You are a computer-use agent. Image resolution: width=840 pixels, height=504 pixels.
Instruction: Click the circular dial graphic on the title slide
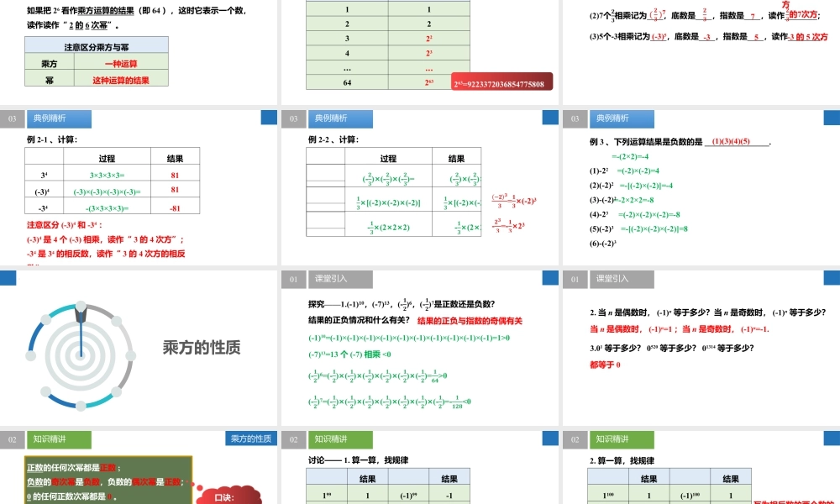[81, 355]
